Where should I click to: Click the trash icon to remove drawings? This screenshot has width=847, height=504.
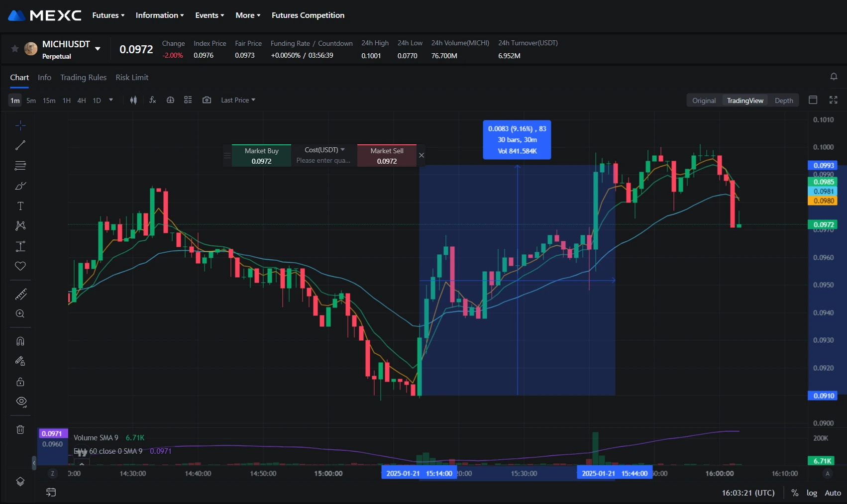tap(20, 429)
